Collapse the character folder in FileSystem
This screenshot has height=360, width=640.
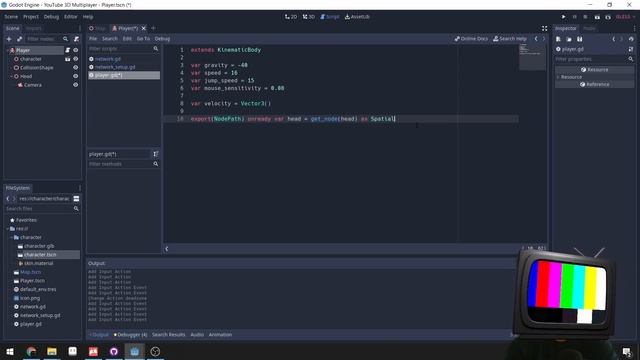coord(11,237)
